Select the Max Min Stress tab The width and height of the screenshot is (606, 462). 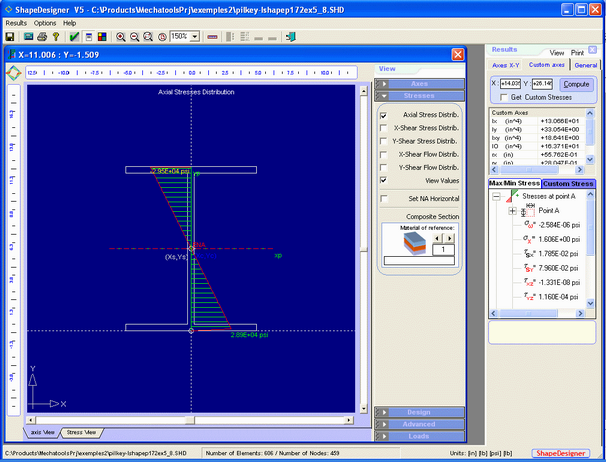(x=514, y=183)
